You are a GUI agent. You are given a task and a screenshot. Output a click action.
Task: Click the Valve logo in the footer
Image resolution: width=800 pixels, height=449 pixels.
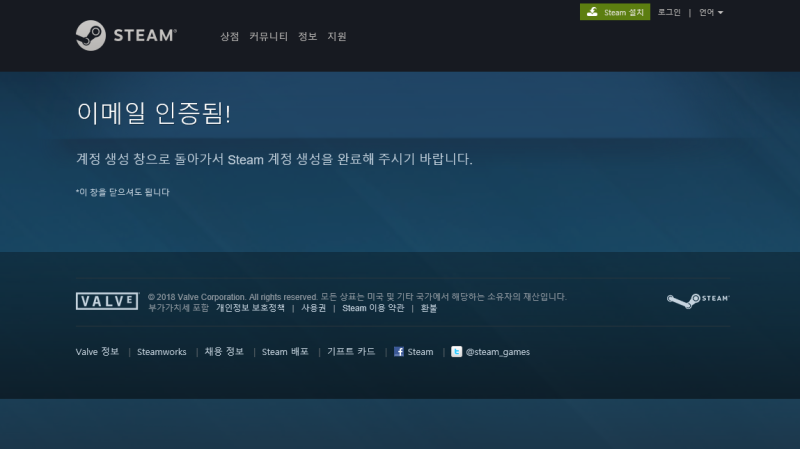point(107,301)
